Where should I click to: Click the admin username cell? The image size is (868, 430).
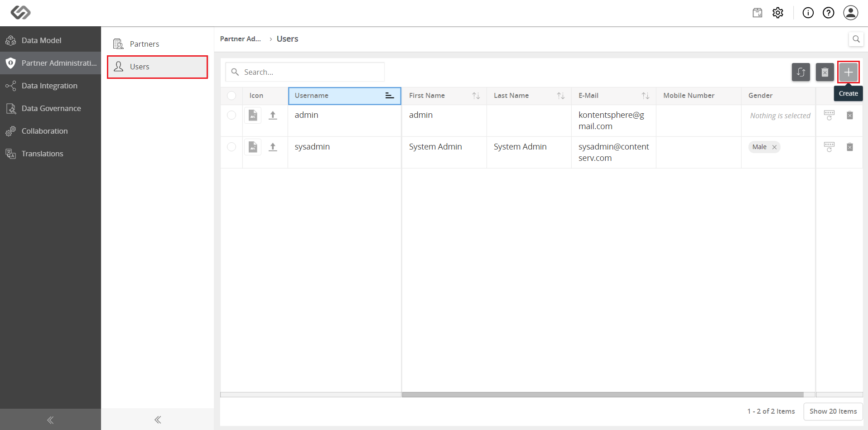point(344,121)
